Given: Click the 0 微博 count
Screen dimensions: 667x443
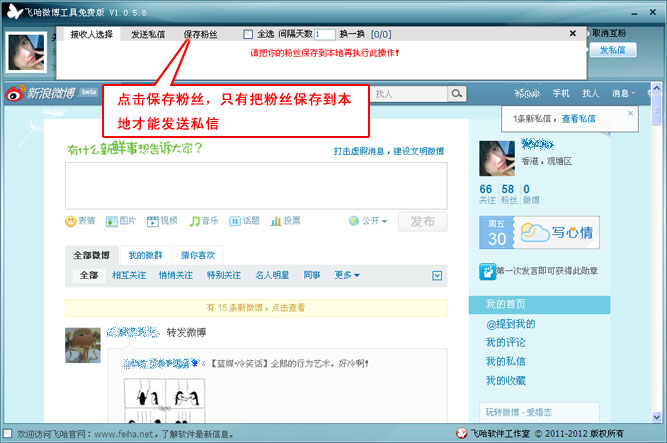Looking at the screenshot, I should click(x=531, y=194).
